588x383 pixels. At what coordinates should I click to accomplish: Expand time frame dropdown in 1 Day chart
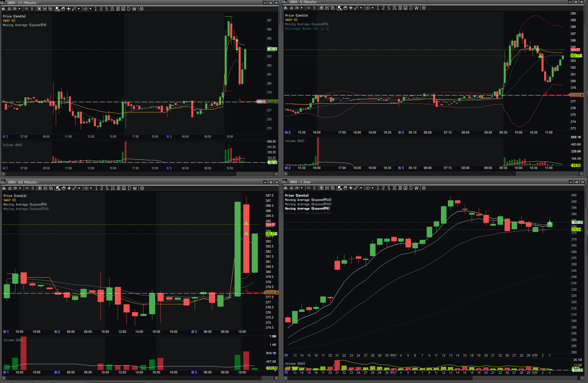point(373,188)
